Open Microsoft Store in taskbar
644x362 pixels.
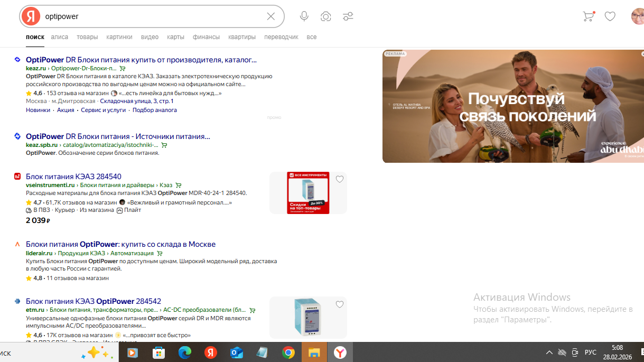[158, 352]
